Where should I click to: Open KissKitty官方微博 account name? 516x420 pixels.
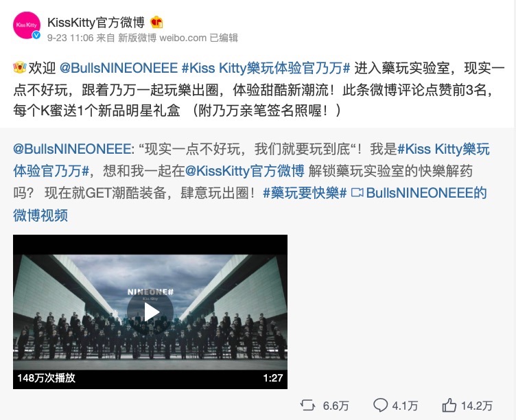point(96,23)
